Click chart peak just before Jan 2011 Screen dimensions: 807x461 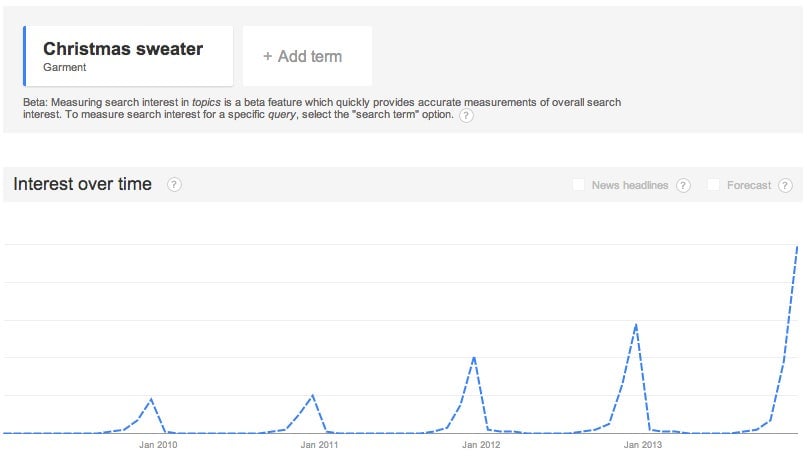(312, 395)
